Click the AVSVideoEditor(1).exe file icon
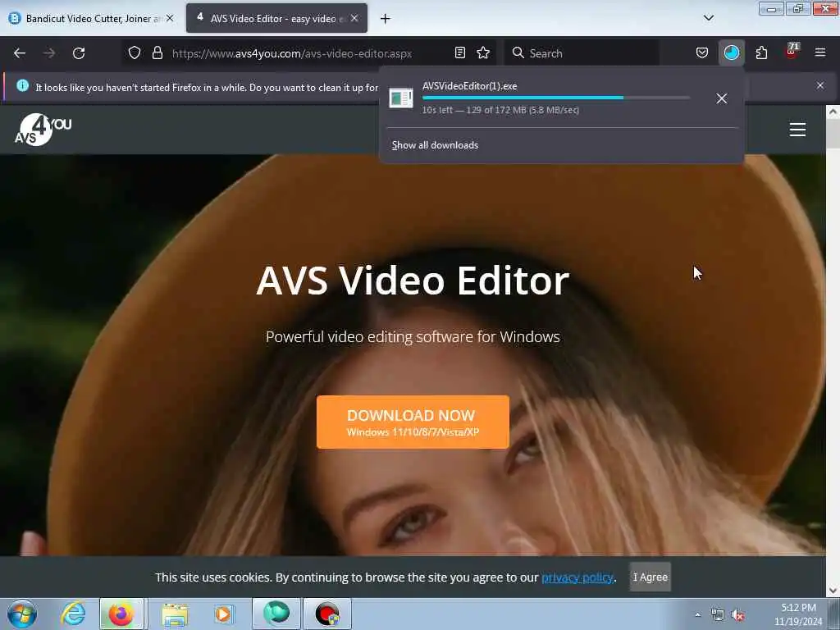 pyautogui.click(x=400, y=98)
